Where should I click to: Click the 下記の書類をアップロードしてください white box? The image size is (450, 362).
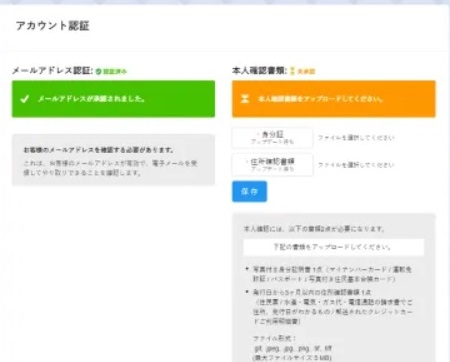pos(334,247)
